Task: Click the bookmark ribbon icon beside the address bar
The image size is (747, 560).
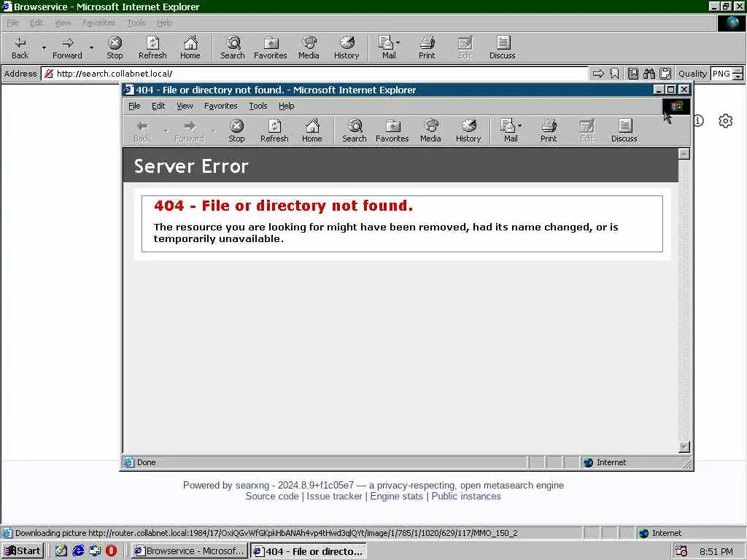Action: (x=614, y=74)
